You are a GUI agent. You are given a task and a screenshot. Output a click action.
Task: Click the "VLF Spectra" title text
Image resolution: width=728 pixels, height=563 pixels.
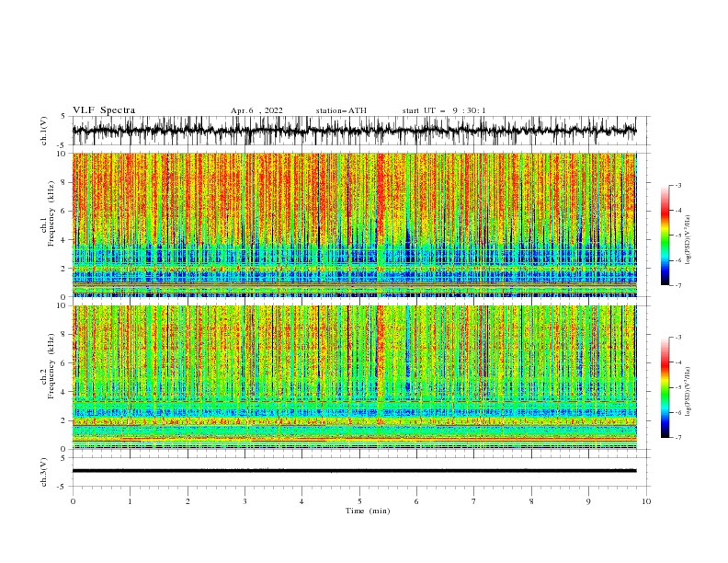[104, 110]
